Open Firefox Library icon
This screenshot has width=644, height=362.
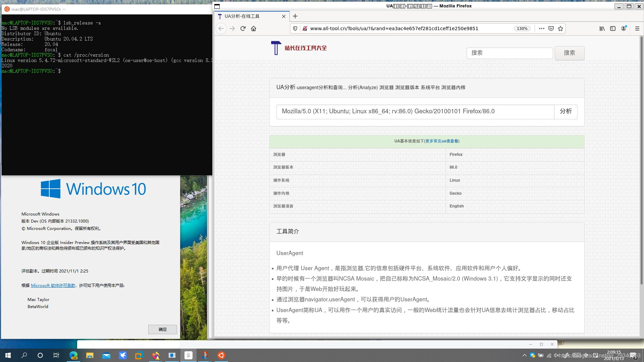[x=602, y=28]
